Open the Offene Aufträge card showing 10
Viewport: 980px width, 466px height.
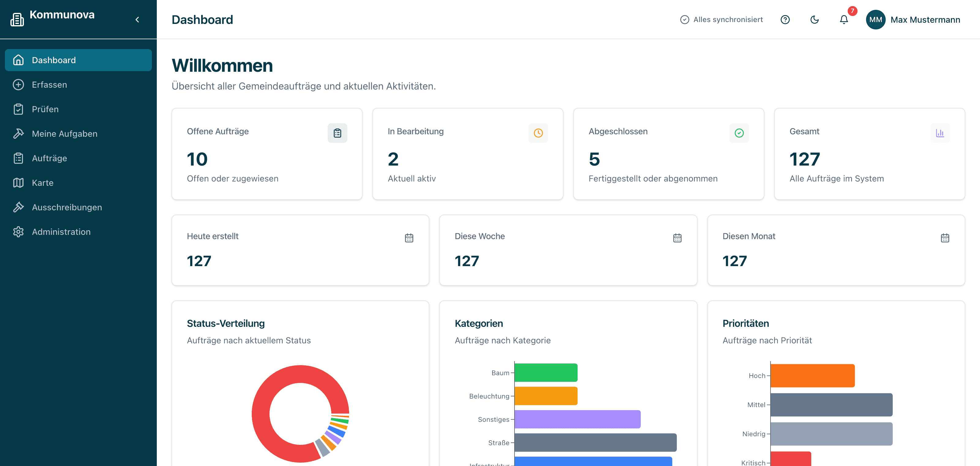(267, 154)
